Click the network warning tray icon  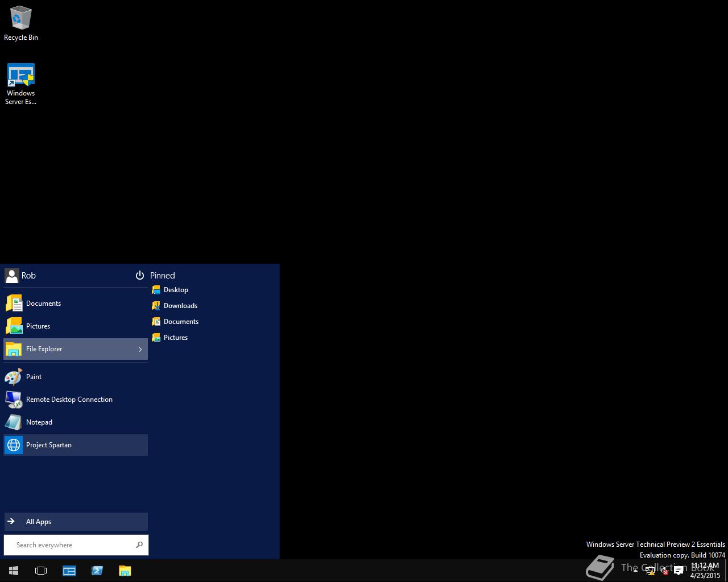pos(650,571)
